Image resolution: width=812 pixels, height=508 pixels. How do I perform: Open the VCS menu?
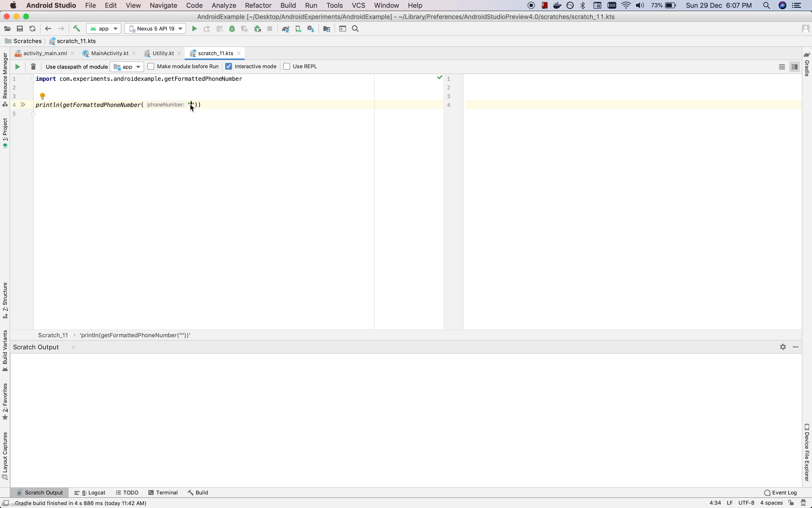pyautogui.click(x=358, y=5)
